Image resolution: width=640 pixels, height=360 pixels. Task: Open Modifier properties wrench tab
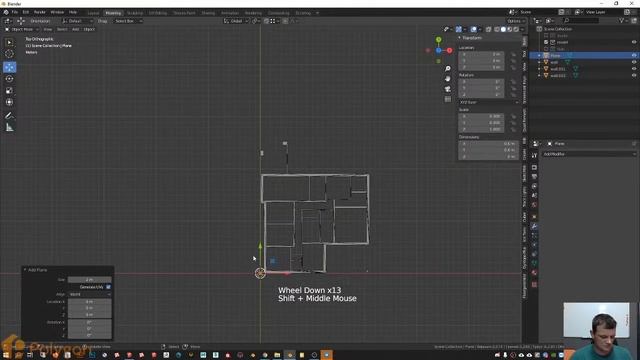click(534, 226)
